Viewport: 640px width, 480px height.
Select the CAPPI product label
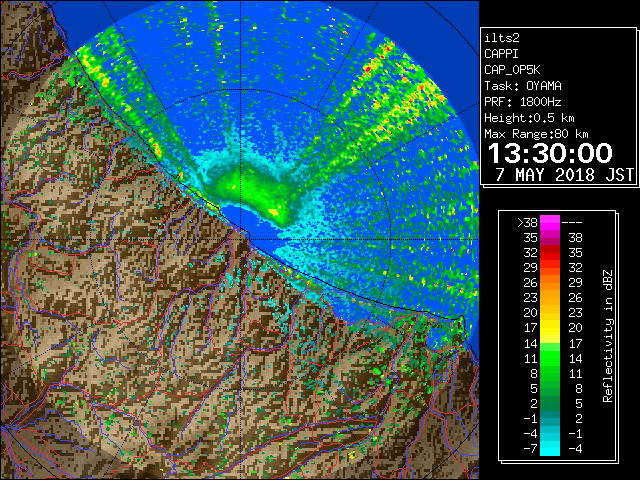pyautogui.click(x=501, y=54)
